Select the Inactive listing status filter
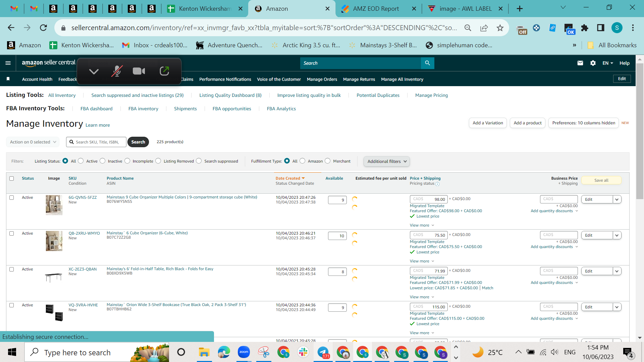The image size is (644, 362). 103,161
